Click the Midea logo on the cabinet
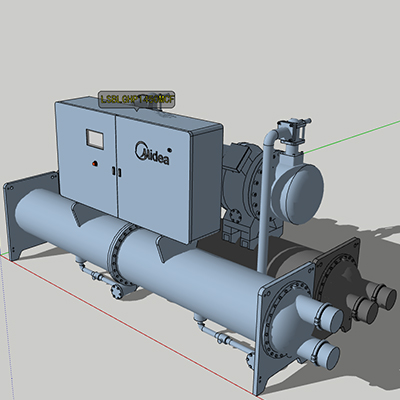400x400 pixels. point(152,153)
